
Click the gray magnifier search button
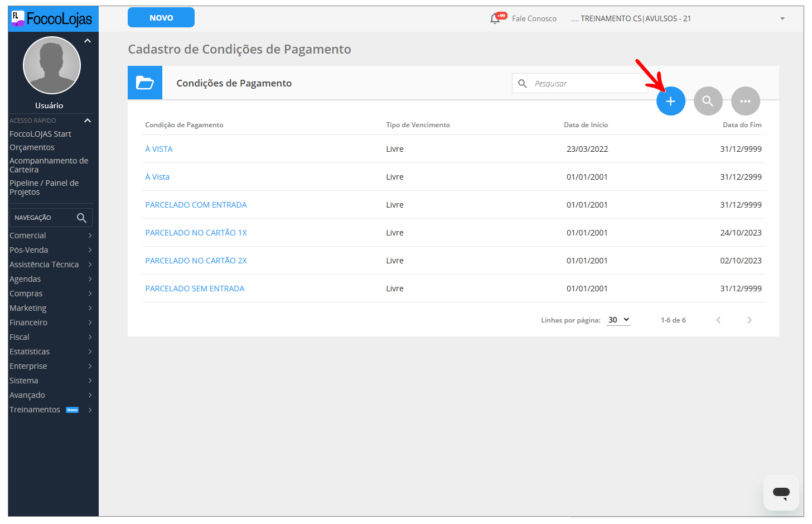[x=708, y=102]
